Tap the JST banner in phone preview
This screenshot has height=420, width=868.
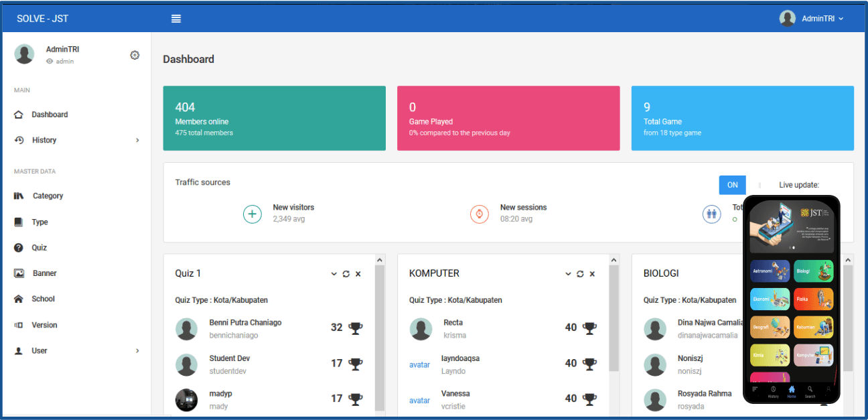(792, 226)
